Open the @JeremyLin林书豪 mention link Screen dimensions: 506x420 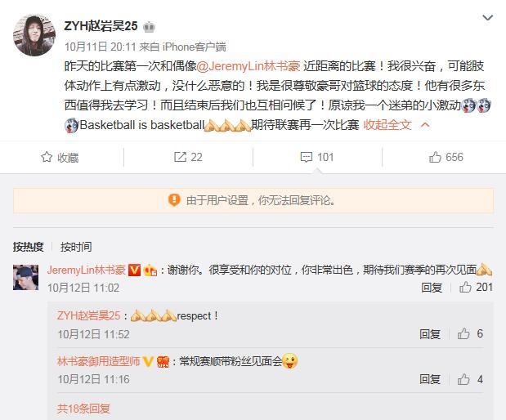(249, 66)
